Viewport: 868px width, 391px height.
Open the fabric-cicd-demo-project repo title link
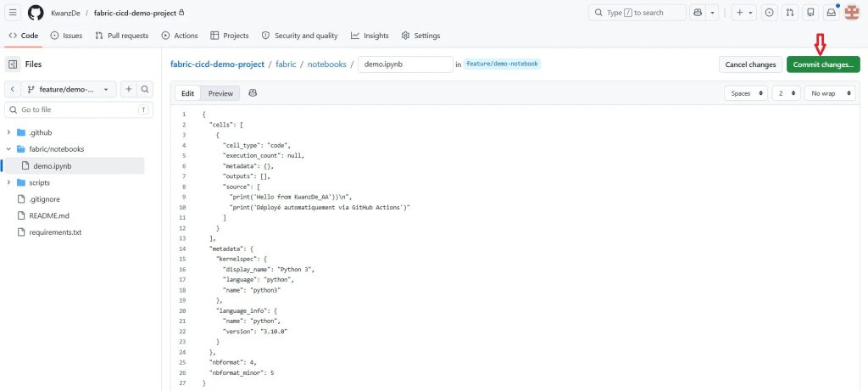pos(135,13)
